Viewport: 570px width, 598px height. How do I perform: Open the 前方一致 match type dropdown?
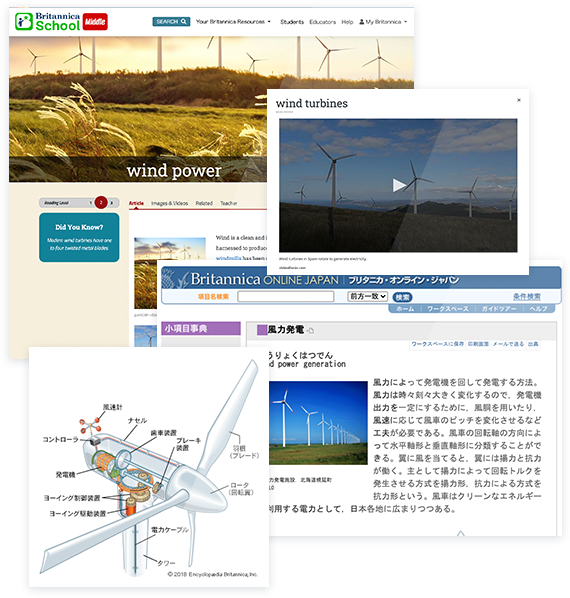(368, 296)
